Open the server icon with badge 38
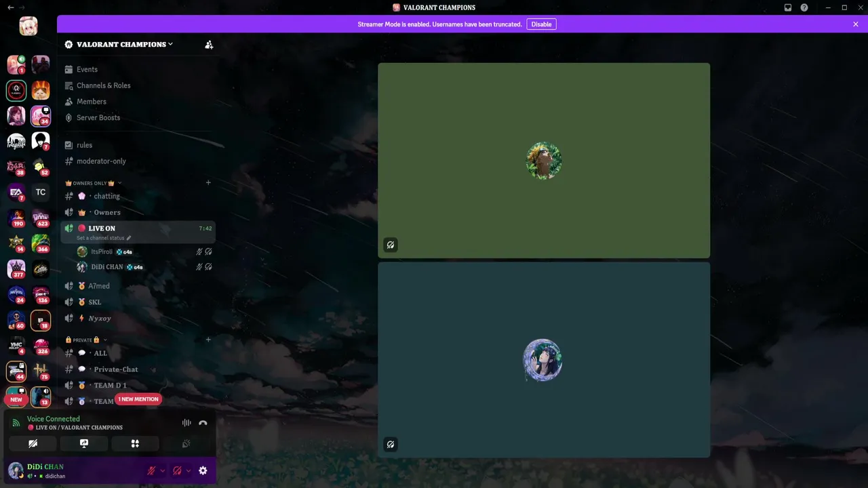Viewport: 868px width, 488px height. click(x=16, y=167)
